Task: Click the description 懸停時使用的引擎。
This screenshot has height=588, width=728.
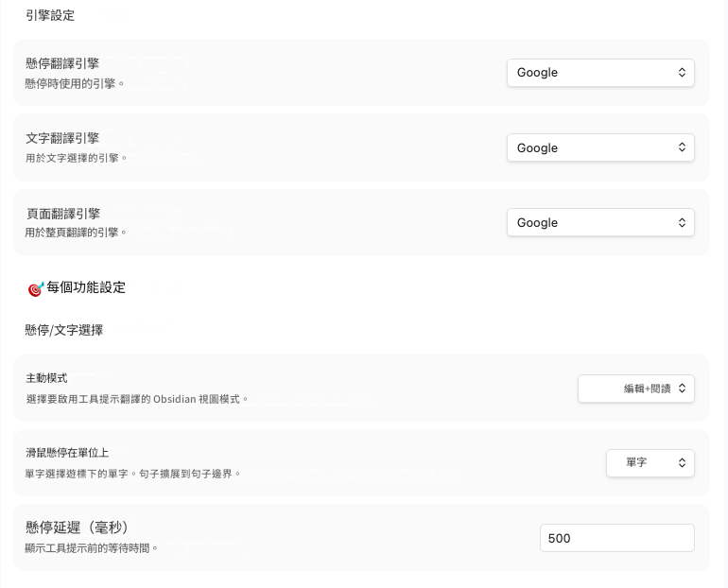Action: [x=75, y=83]
